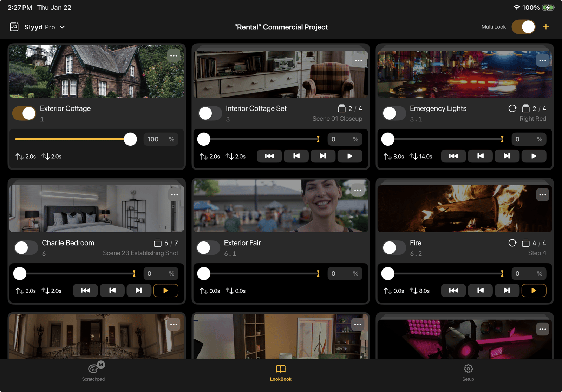This screenshot has height=392, width=562.
Task: Click the Charlie Bedroom percent input field
Action: click(161, 274)
